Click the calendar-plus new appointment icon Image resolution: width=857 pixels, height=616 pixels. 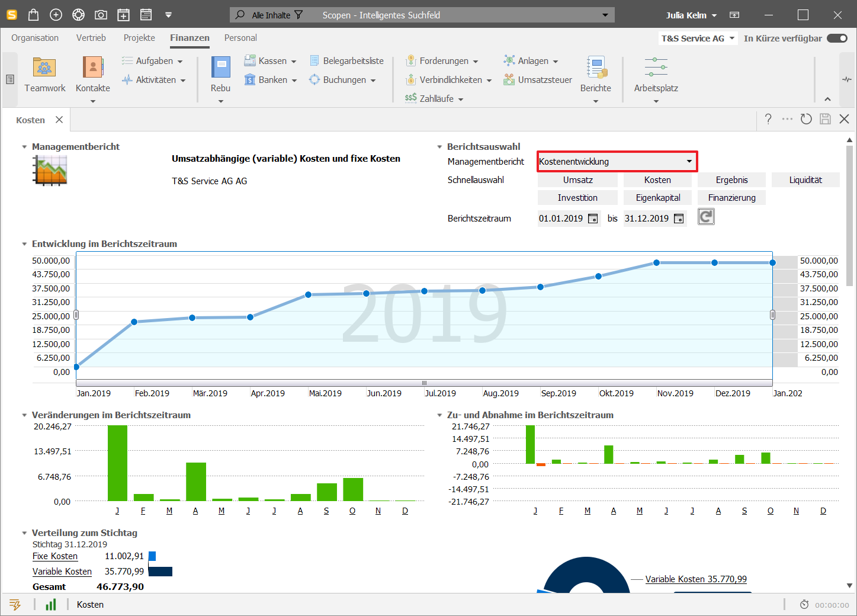[123, 15]
